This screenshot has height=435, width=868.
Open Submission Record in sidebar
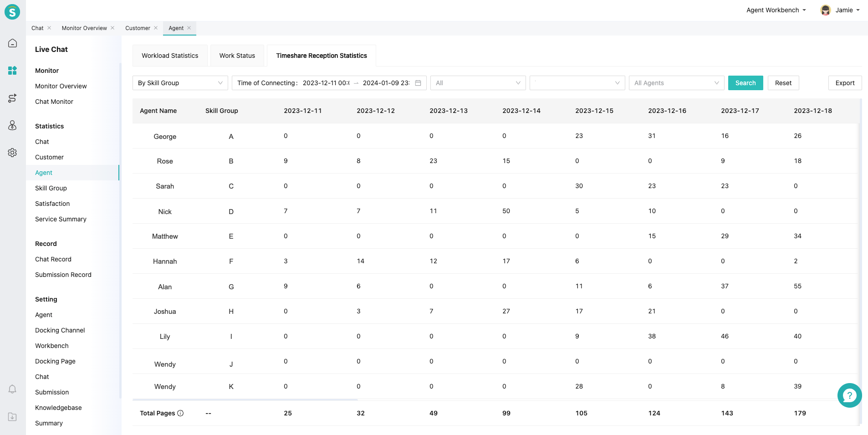pyautogui.click(x=63, y=275)
